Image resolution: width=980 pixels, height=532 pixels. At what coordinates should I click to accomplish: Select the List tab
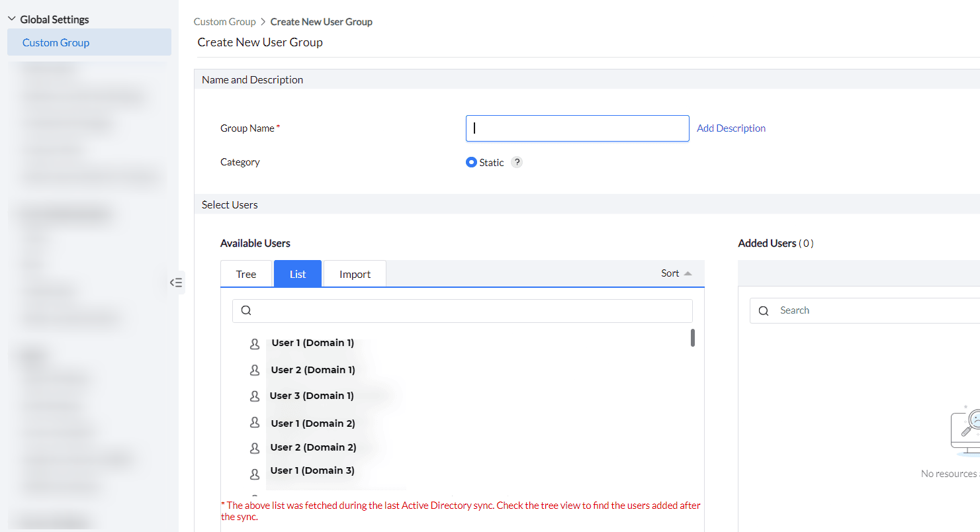pyautogui.click(x=298, y=274)
